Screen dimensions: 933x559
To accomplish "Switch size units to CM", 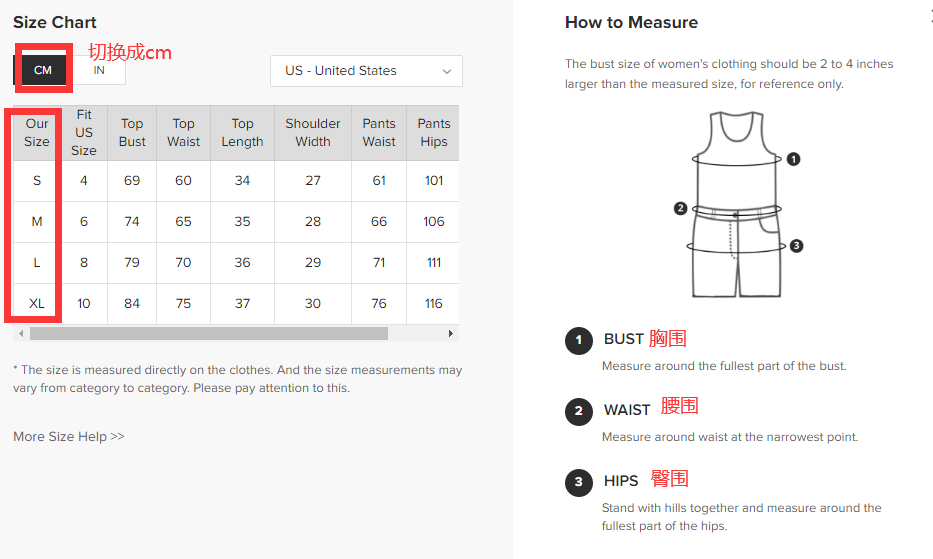I will tap(43, 70).
